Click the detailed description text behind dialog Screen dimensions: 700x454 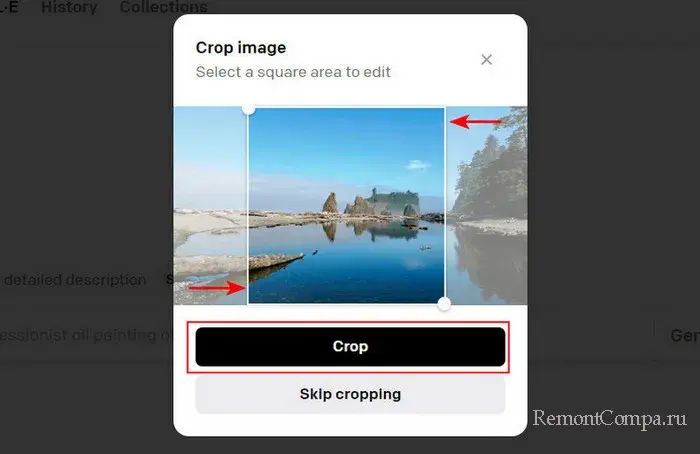coord(75,280)
